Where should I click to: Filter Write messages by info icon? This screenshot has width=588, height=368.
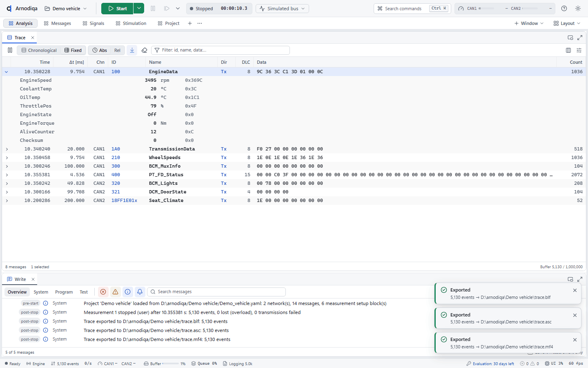point(128,292)
